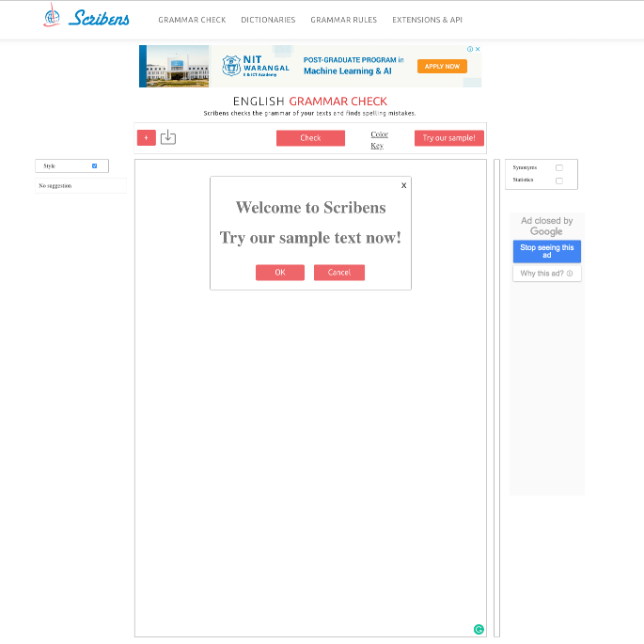Click the plus new text button
Viewport: 644px width, 644px height.
(x=146, y=138)
